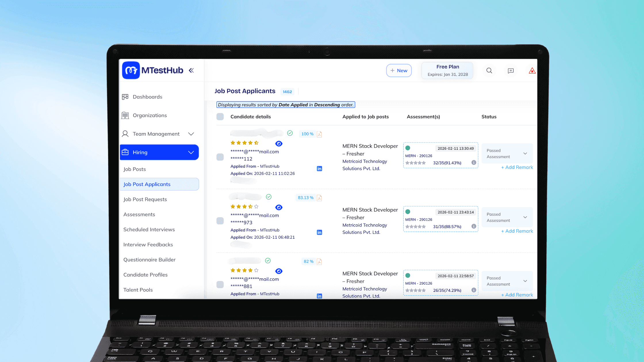Open resume PDF icon beside 100 %

pyautogui.click(x=319, y=134)
